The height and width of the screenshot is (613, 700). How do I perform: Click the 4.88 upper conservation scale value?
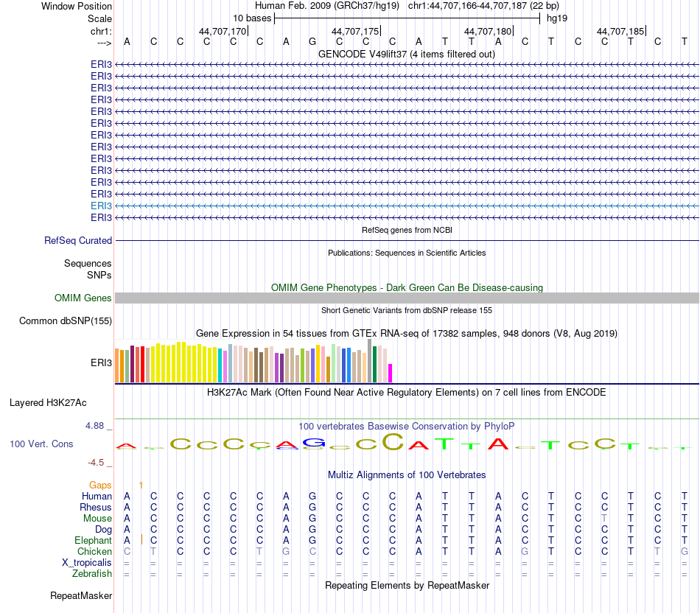(x=94, y=426)
